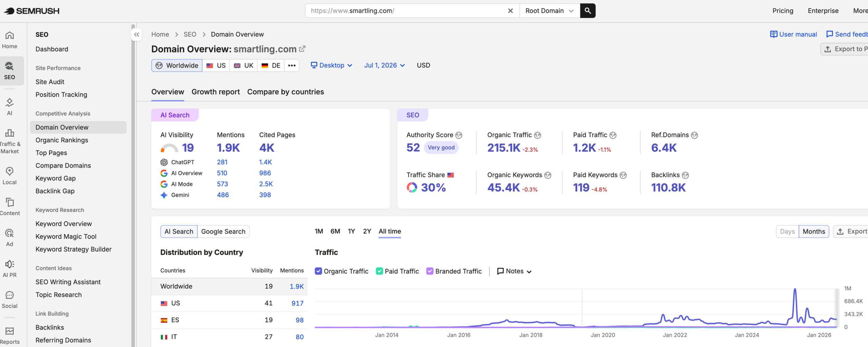Open the Ad section icon
This screenshot has height=347, width=868.
click(9, 233)
